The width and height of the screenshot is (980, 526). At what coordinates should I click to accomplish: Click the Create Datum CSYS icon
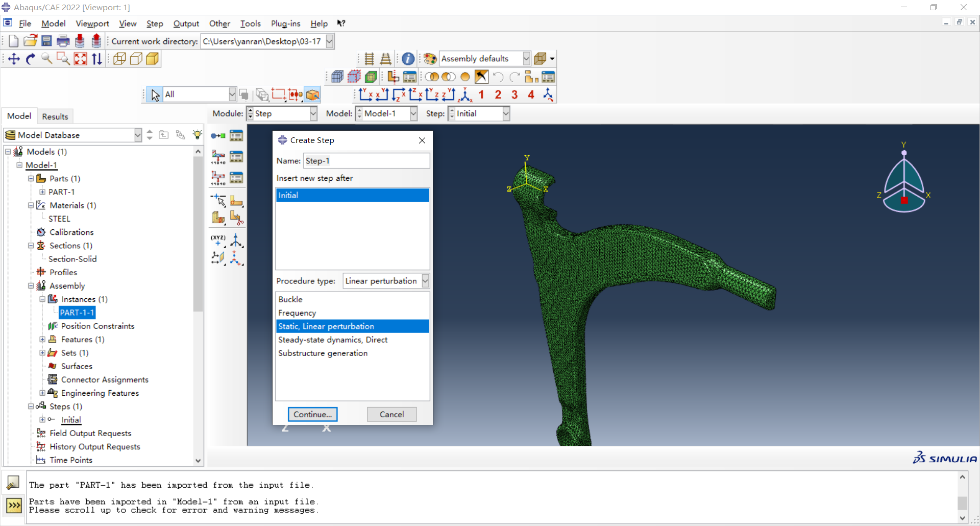pos(236,241)
